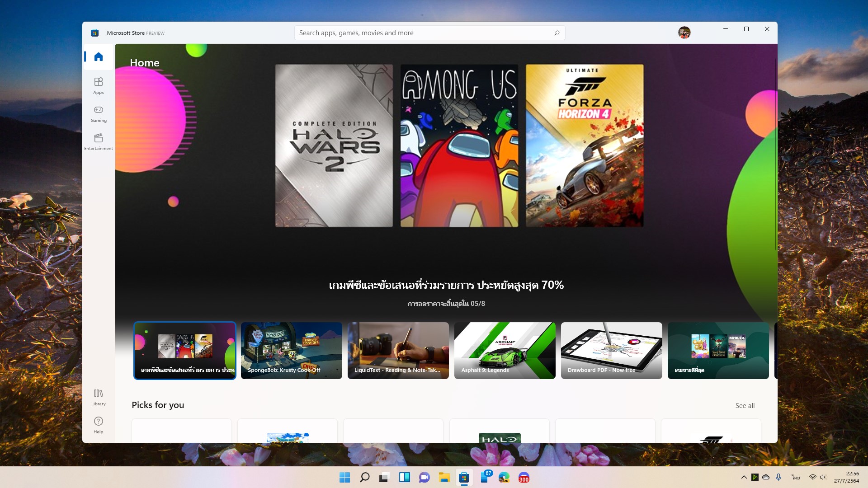This screenshot has height=488, width=868.
Task: Open the Windows Start menu
Action: point(344,478)
